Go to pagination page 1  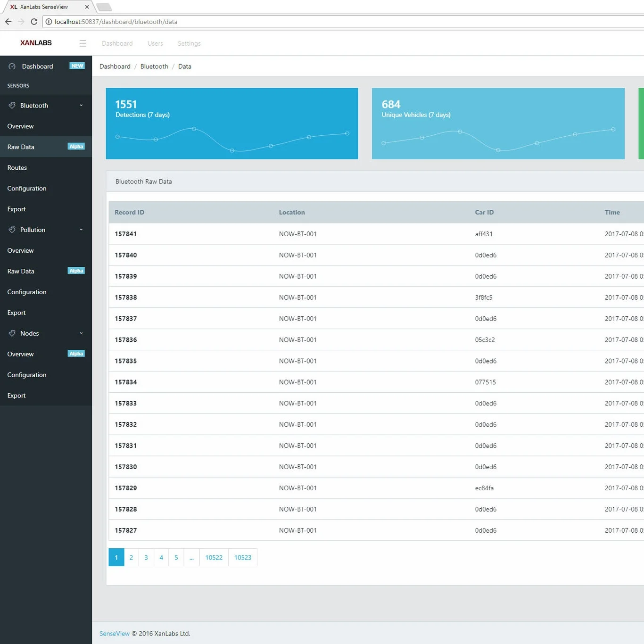116,557
